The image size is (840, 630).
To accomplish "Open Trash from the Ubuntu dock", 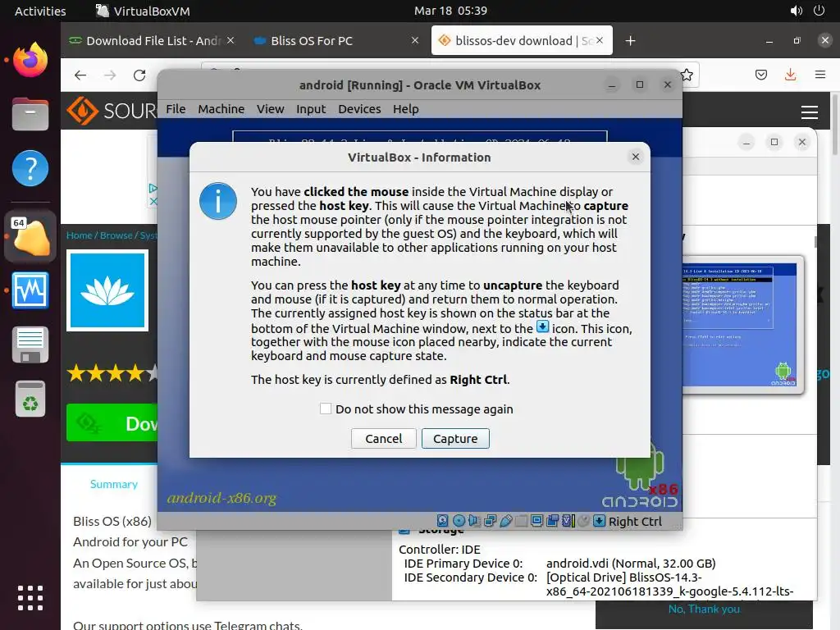I will (30, 399).
